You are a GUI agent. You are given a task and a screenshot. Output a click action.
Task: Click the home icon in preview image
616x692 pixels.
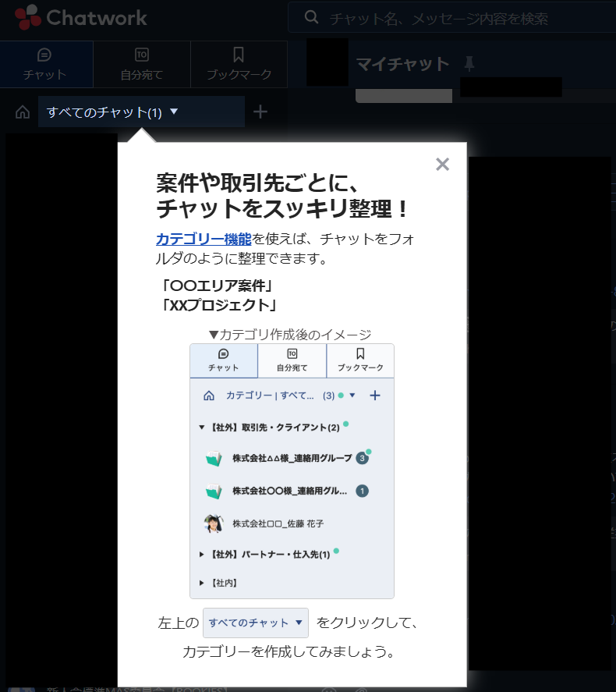(209, 396)
